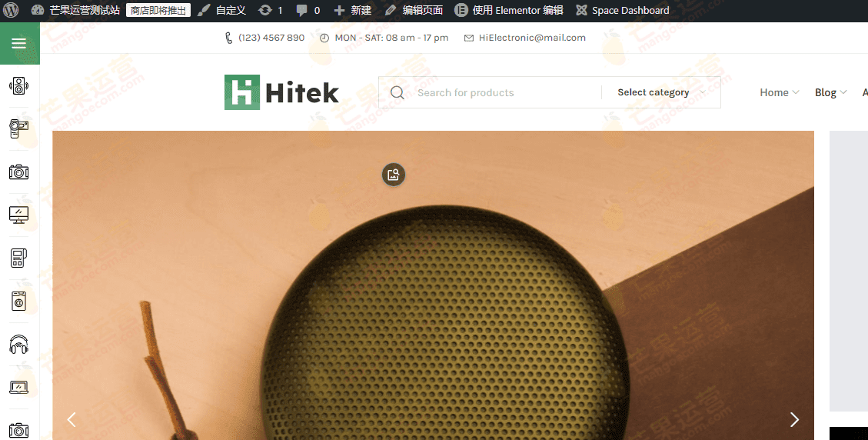Open the updates item showing 1
Screen dimensions: 868x440
pyautogui.click(x=271, y=11)
